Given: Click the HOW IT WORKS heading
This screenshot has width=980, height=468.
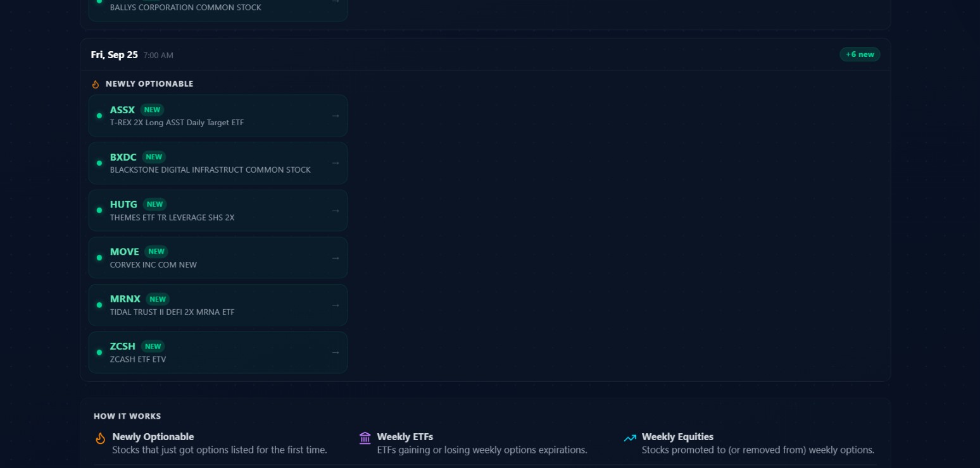Looking at the screenshot, I should 127,416.
